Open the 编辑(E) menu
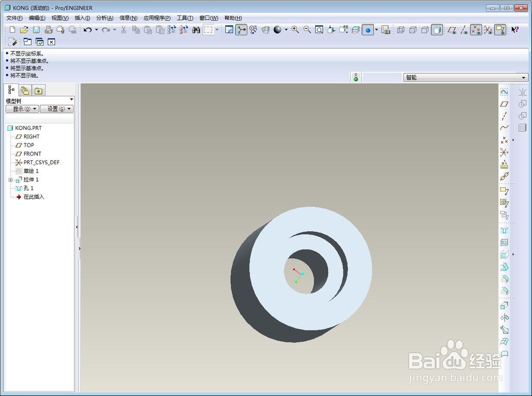Image resolution: width=532 pixels, height=396 pixels. tap(37, 18)
